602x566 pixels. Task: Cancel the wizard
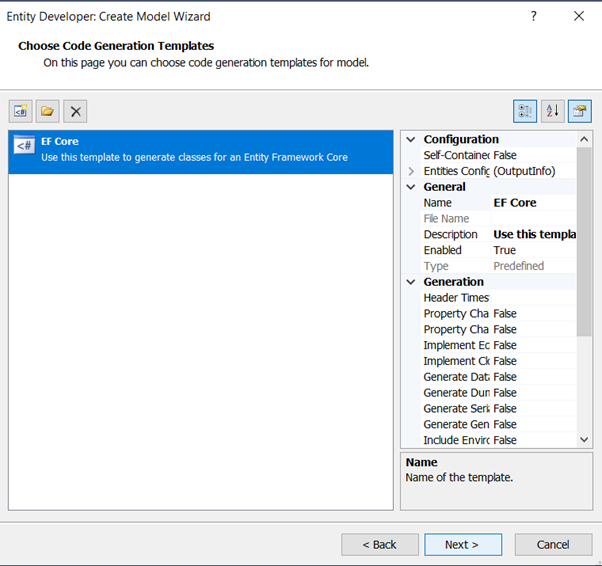click(x=553, y=544)
